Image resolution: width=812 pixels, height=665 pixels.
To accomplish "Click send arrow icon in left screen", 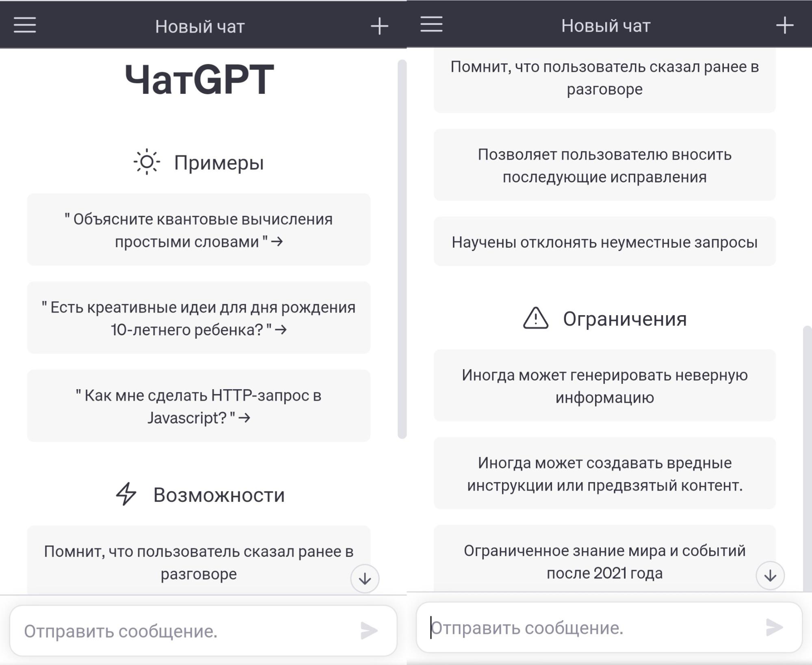I will (369, 630).
